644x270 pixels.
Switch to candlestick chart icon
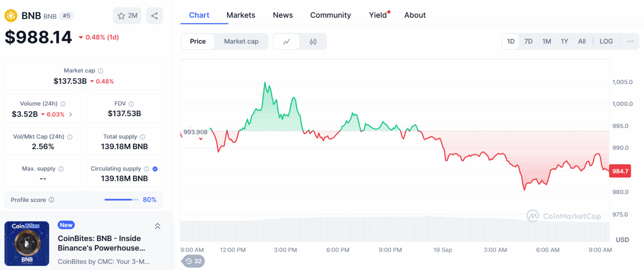[313, 41]
